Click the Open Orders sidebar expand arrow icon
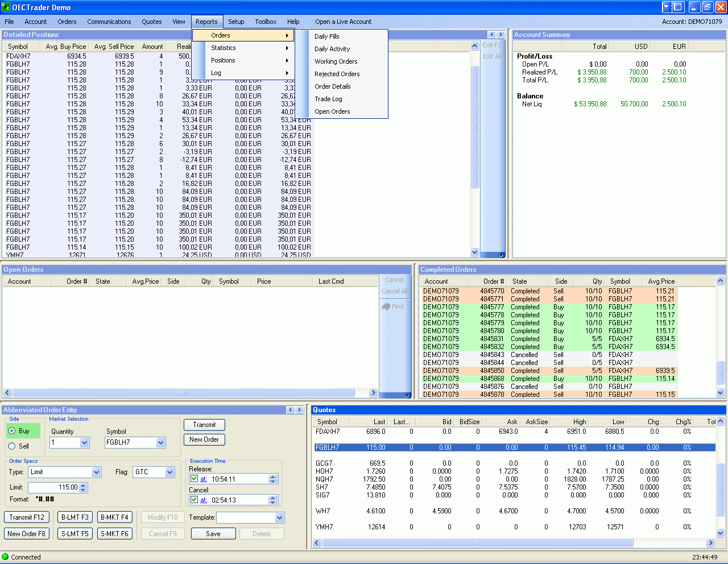Viewport: 728px width, 564px height. pyautogui.click(x=407, y=395)
